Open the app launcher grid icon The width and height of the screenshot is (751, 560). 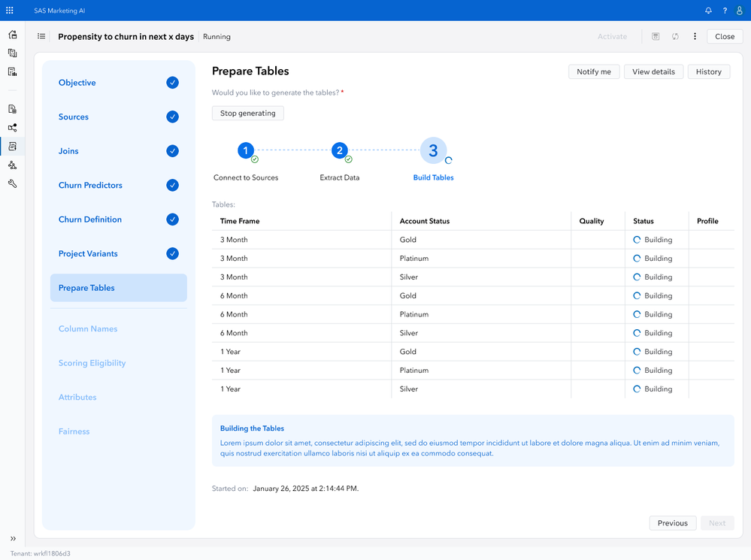coord(10,11)
